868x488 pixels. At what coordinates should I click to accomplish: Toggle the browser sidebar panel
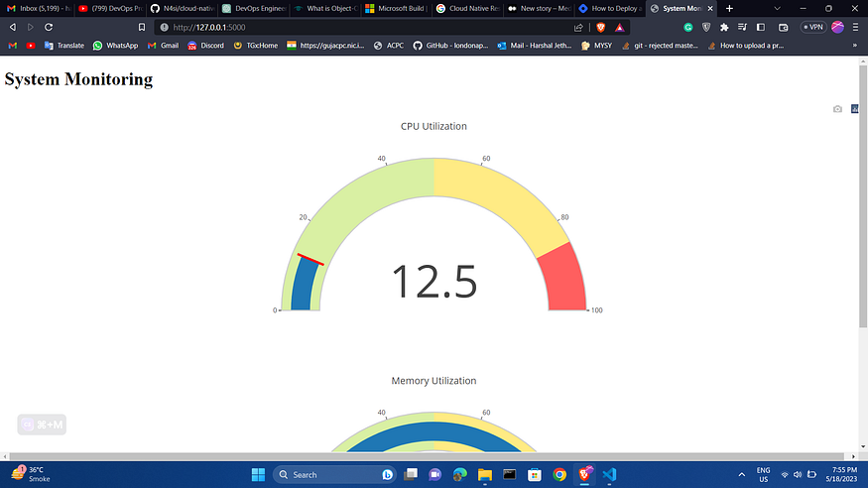tap(761, 27)
